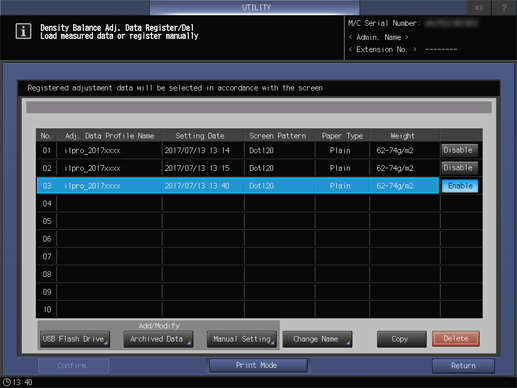517x388 pixels.
Task: Click the Admin. Name field
Action: (x=379, y=37)
